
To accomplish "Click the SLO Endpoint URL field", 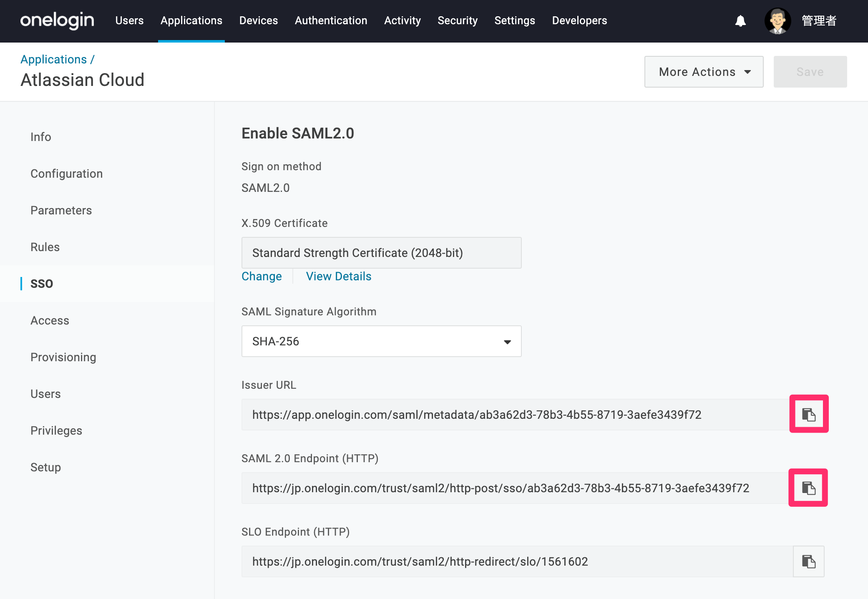I will point(517,561).
